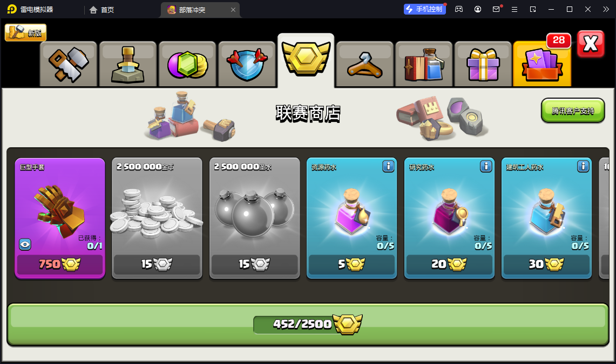Click the 452/2500 league medal progress bar

click(308, 325)
